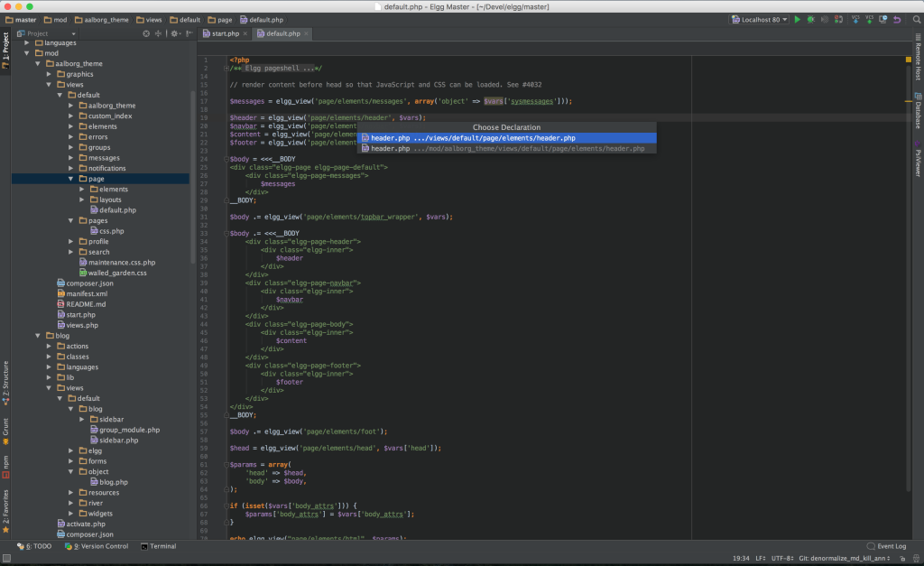Click the greyed-out coverage icon
924x566 pixels.
[x=825, y=20]
